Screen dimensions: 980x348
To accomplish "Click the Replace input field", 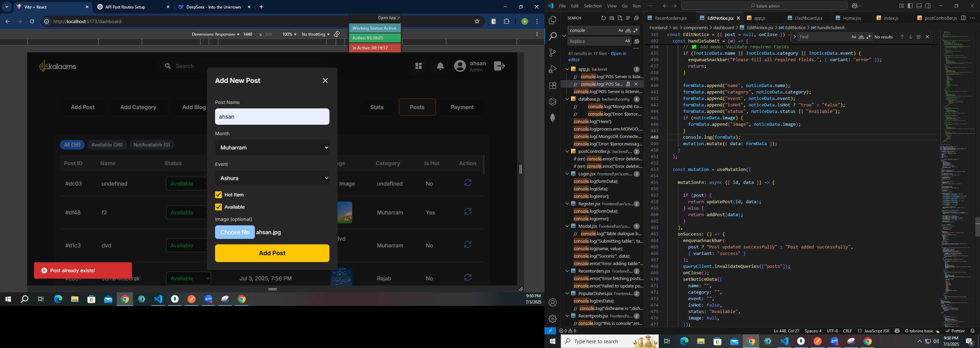I will tap(595, 41).
